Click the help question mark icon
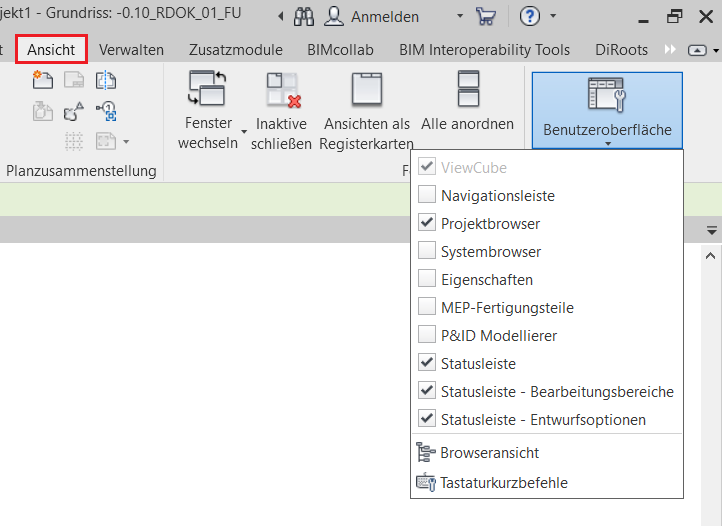Viewport: 722px width, 526px height. point(530,17)
